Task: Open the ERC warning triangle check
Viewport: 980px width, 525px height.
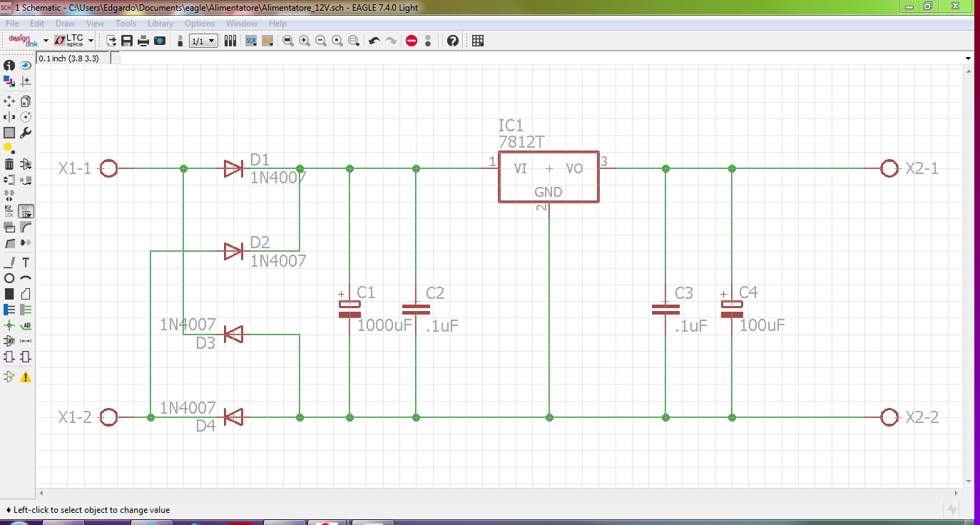Action: pyautogui.click(x=26, y=377)
